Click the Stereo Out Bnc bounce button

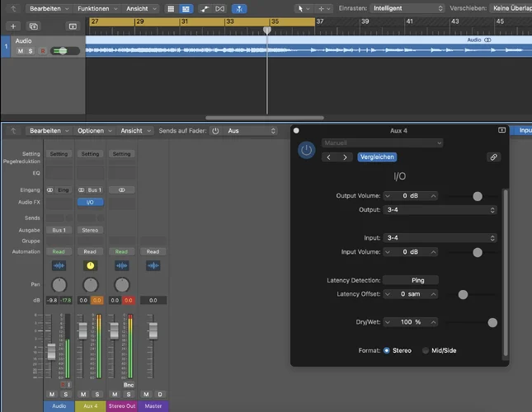(x=129, y=385)
